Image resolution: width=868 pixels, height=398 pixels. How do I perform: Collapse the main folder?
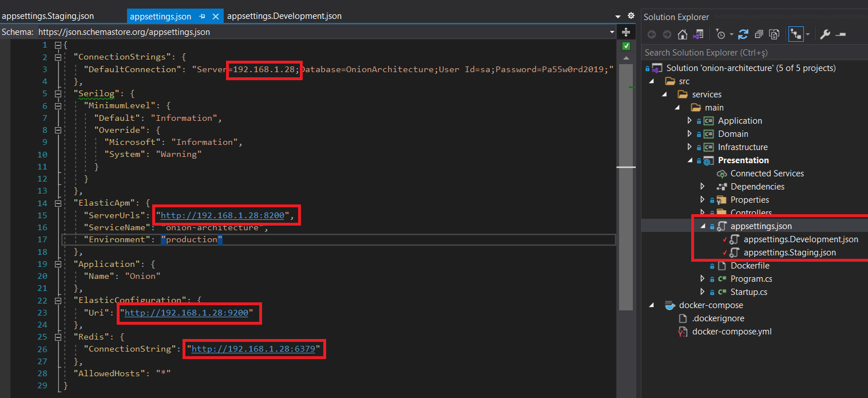[x=677, y=108]
